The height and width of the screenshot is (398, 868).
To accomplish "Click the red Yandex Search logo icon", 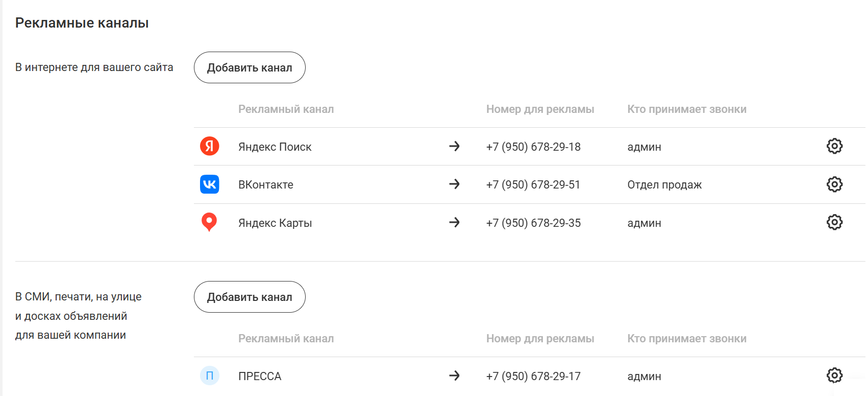I will tap(209, 146).
